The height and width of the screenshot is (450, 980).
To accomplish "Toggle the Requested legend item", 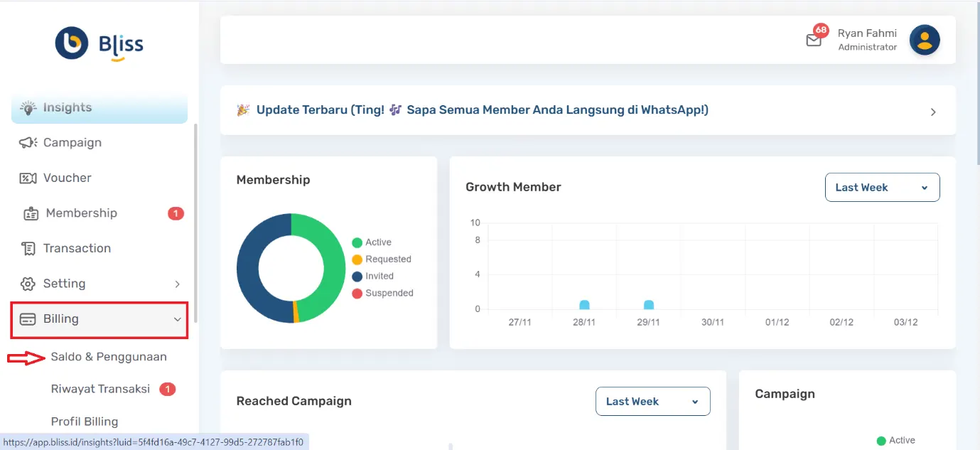I will [382, 259].
